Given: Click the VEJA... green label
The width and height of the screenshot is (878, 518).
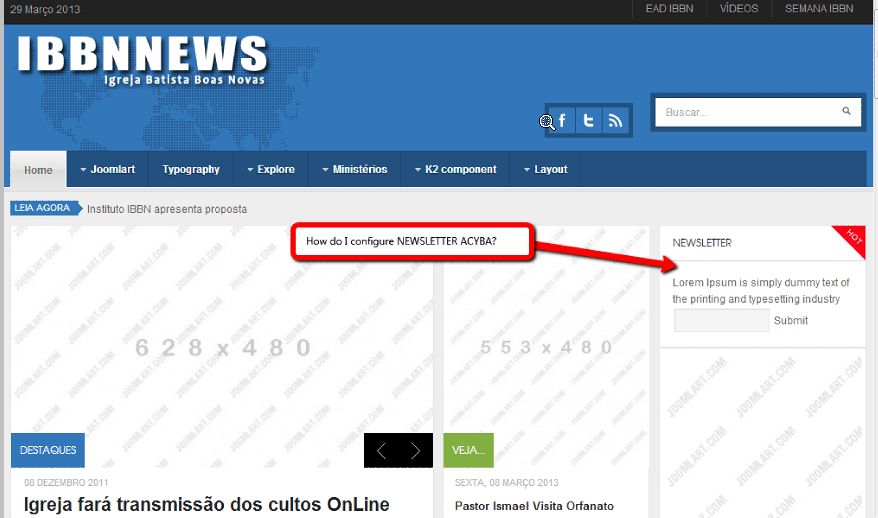Looking at the screenshot, I should (469, 450).
